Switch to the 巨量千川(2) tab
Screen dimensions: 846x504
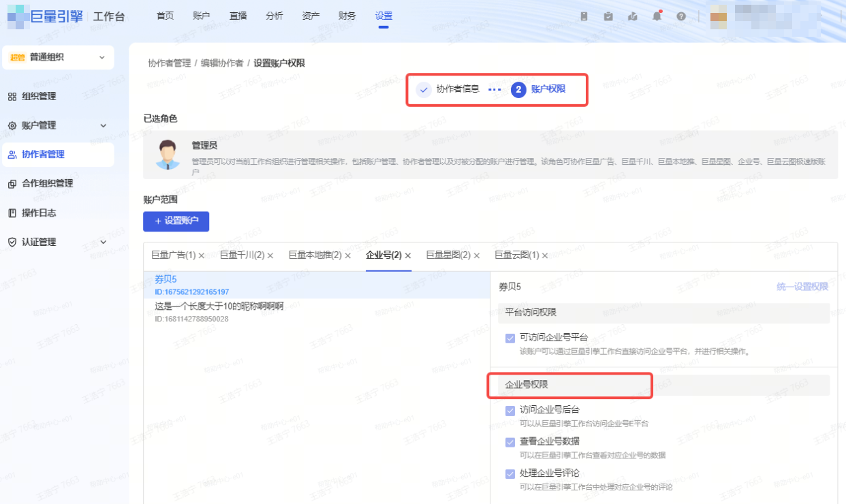[x=242, y=255]
